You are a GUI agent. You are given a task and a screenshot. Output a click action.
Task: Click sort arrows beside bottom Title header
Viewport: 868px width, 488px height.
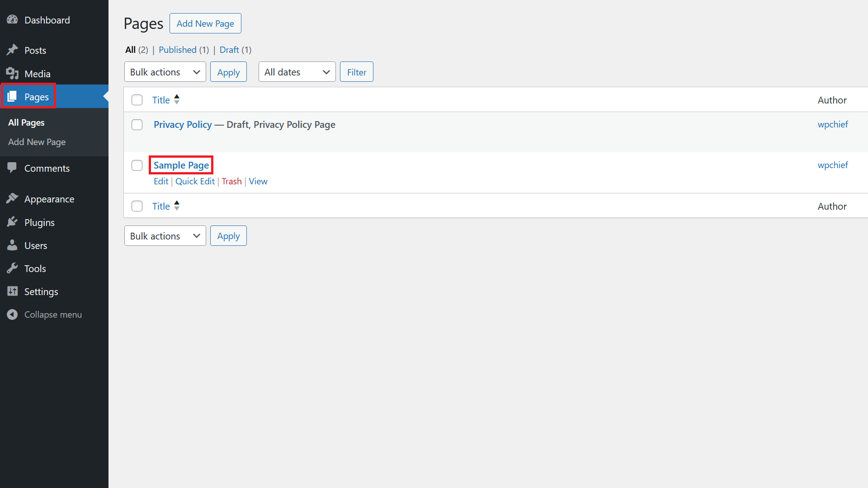[x=177, y=206]
